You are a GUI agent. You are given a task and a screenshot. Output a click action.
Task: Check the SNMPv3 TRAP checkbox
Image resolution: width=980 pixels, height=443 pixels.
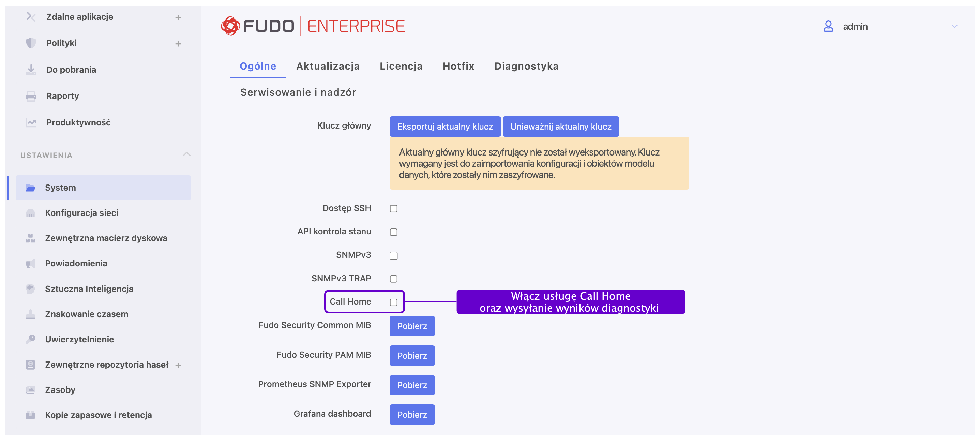click(393, 279)
